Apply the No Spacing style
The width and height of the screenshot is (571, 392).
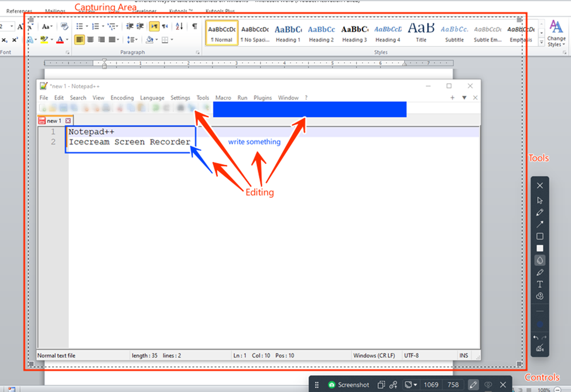coord(255,33)
